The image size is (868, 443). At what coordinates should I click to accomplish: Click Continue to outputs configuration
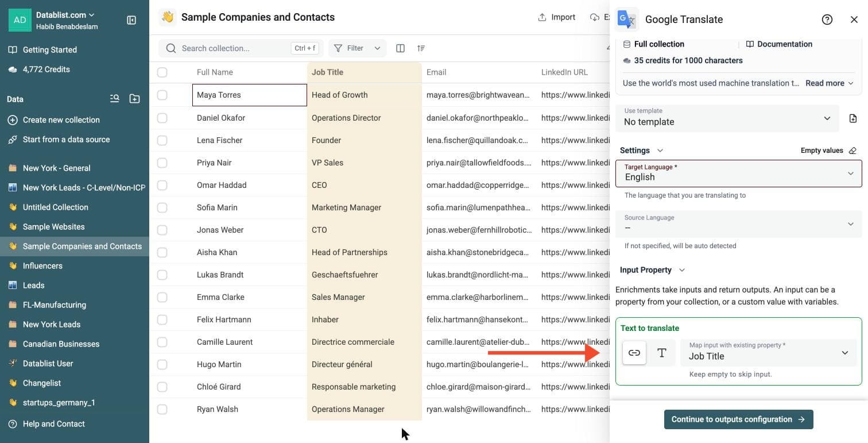tap(738, 419)
